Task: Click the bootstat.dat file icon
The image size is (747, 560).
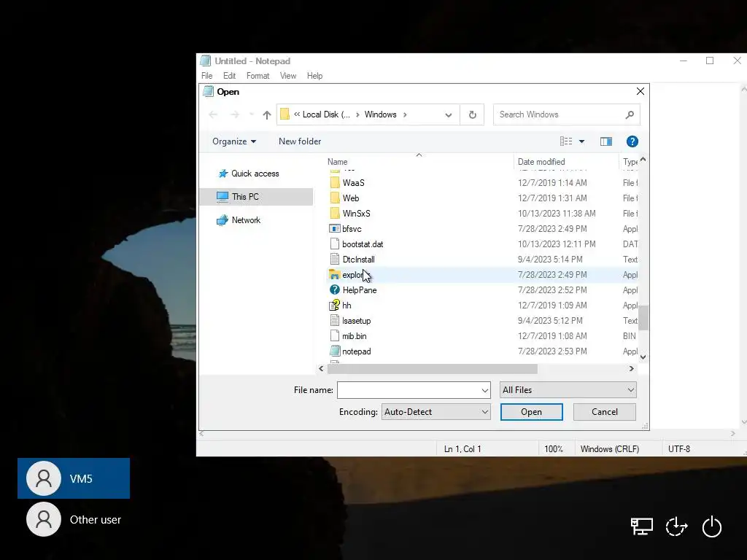Action: (x=334, y=244)
